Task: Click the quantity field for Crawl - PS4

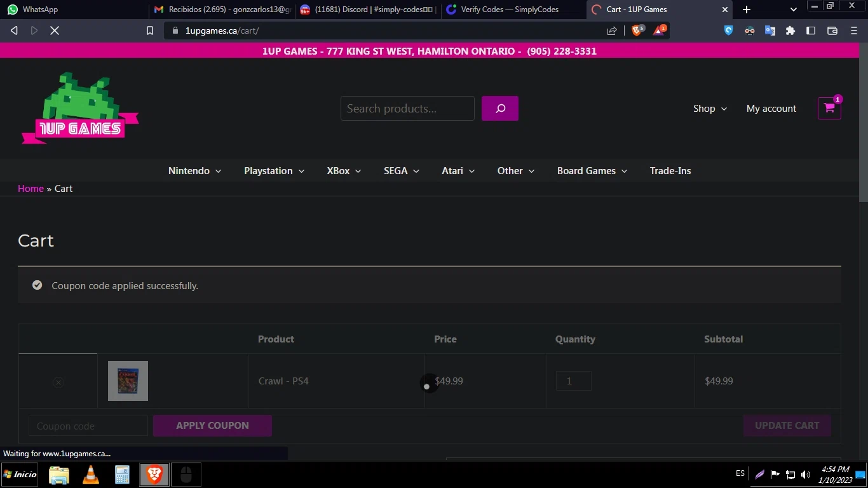Action: coord(574,381)
